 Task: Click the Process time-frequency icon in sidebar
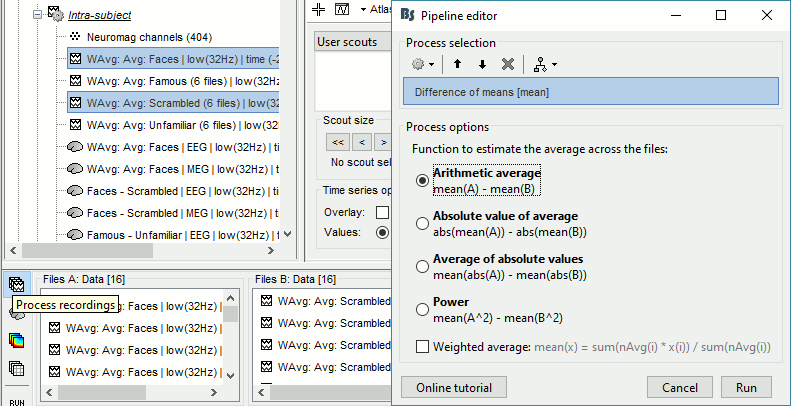pyautogui.click(x=16, y=341)
